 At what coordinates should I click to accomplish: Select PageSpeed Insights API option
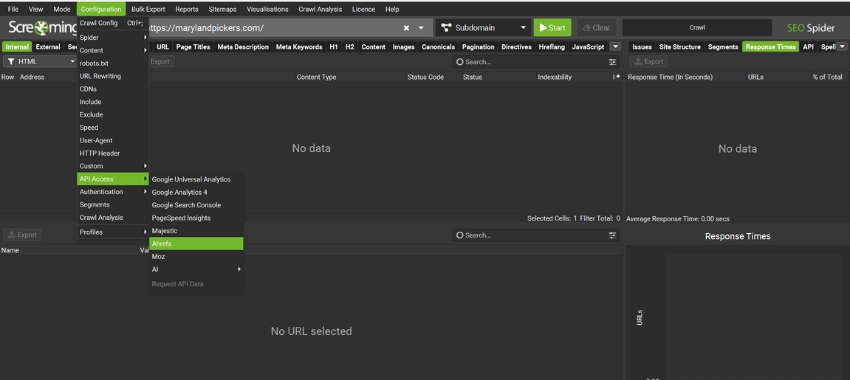tap(196, 218)
